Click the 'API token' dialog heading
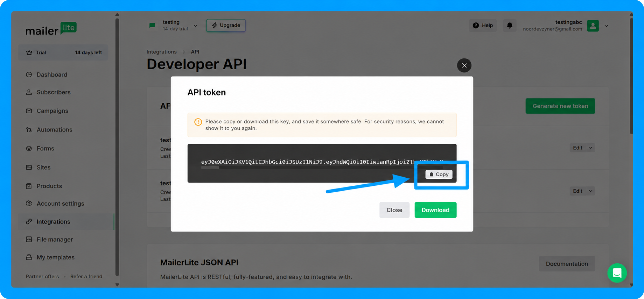 point(206,92)
